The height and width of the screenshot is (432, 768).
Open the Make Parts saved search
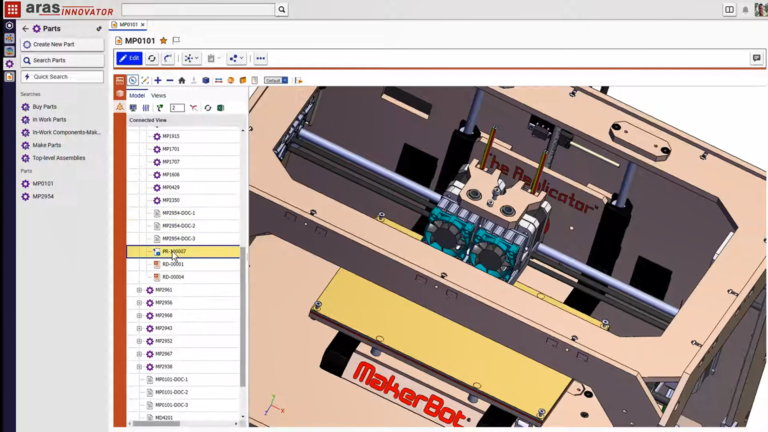(47, 145)
